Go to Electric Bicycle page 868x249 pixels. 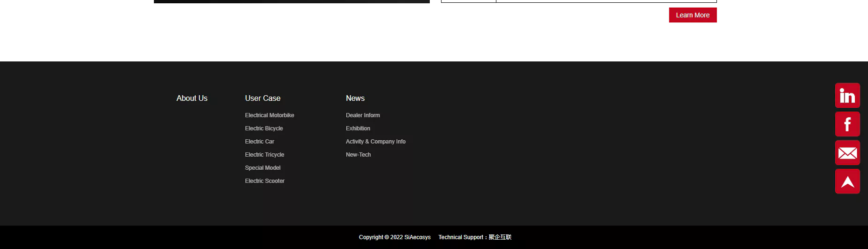tap(264, 128)
